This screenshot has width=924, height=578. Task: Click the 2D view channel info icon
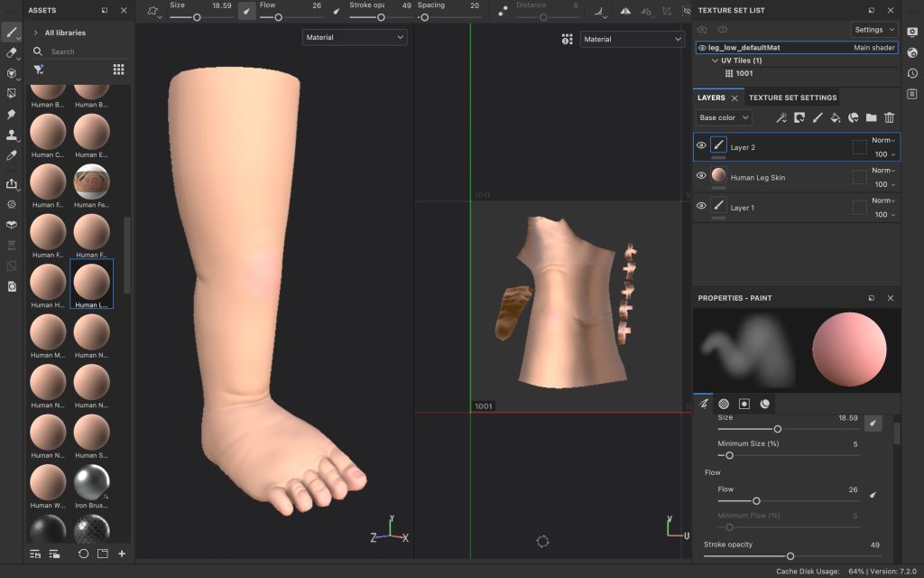pos(567,40)
